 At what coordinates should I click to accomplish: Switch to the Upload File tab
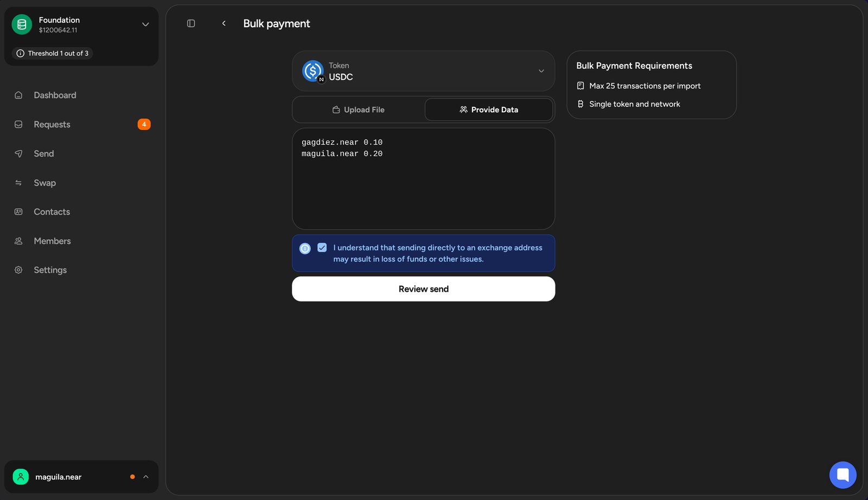(359, 110)
